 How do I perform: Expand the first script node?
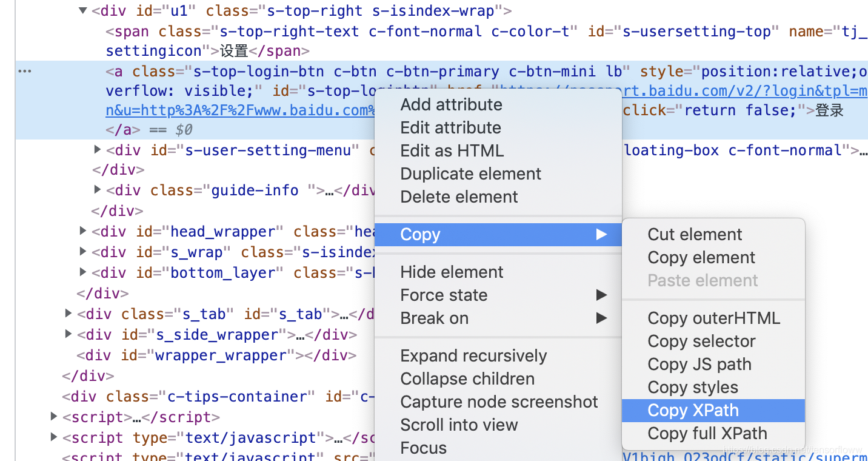click(54, 416)
